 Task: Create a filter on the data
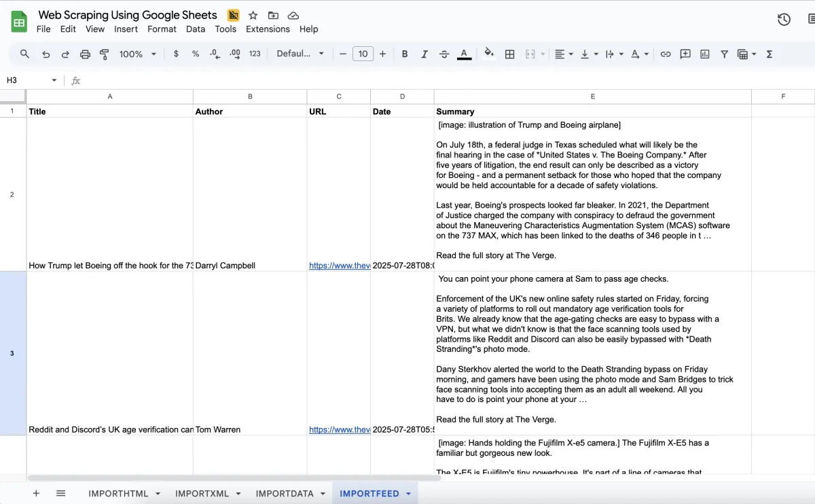click(x=725, y=54)
